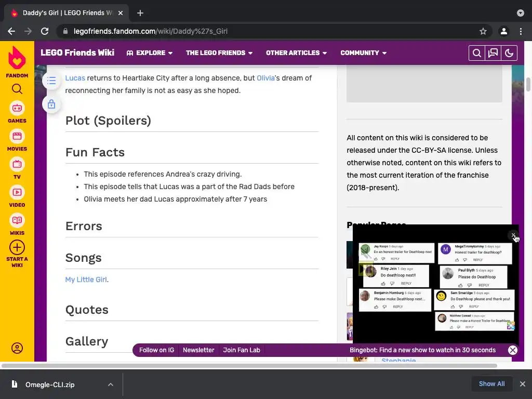This screenshot has width=532, height=399.
Task: Click the vertical page scrollbar thumb
Action: 528,85
